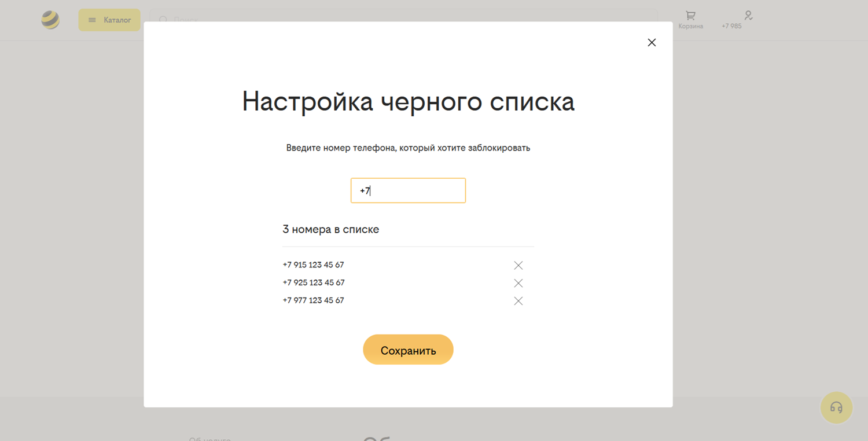Viewport: 868px width, 441px height.
Task: Click the Сохранить button
Action: [408, 350]
